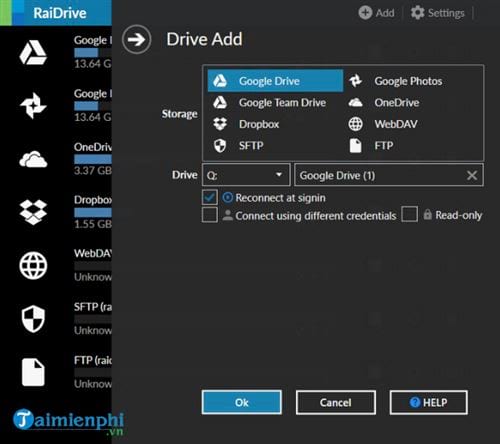This screenshot has width=500, height=444.
Task: Open the drive letter Q: dropdown
Action: click(246, 175)
